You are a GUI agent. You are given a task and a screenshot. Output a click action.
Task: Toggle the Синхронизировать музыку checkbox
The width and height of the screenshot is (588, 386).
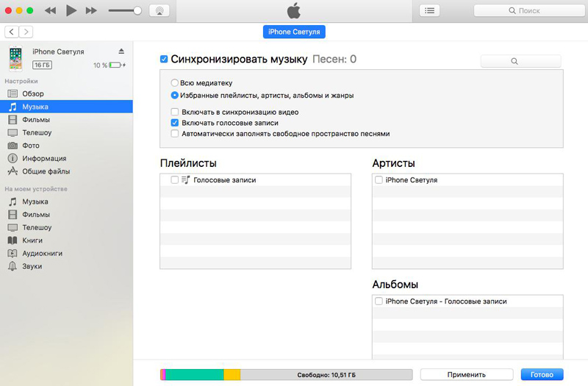pyautogui.click(x=164, y=59)
